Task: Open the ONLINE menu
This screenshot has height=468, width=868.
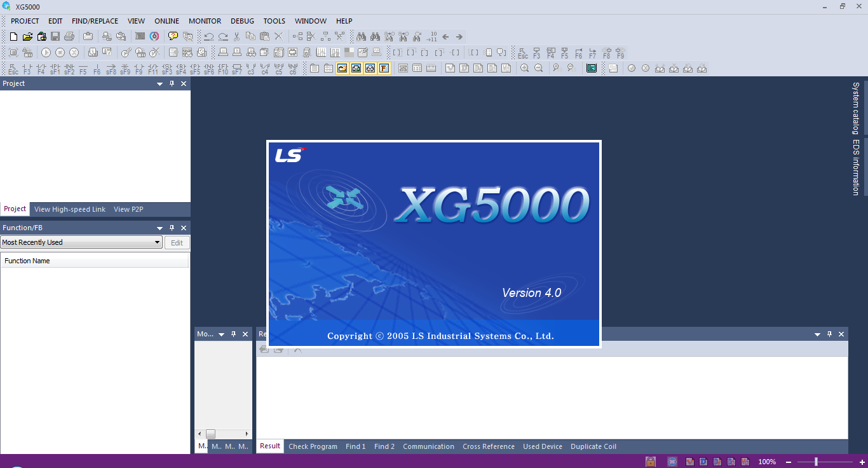Action: [166, 20]
